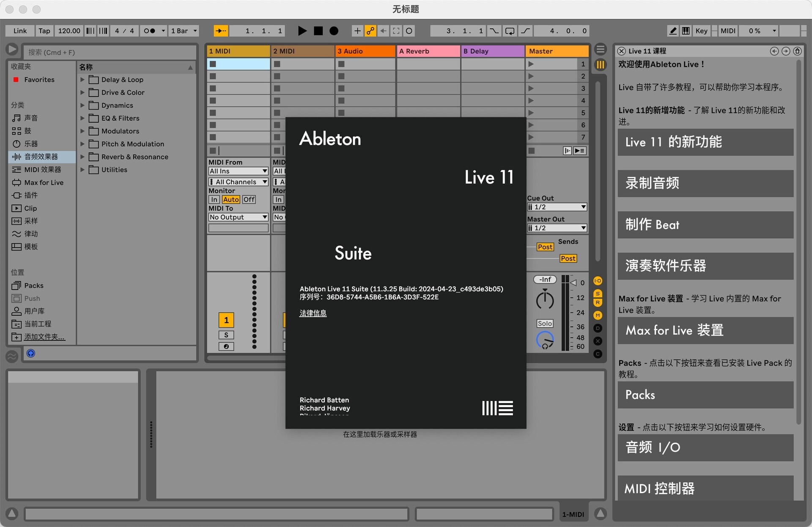Expand Drive & Color folder
Viewport: 812px width, 527px height.
click(82, 92)
